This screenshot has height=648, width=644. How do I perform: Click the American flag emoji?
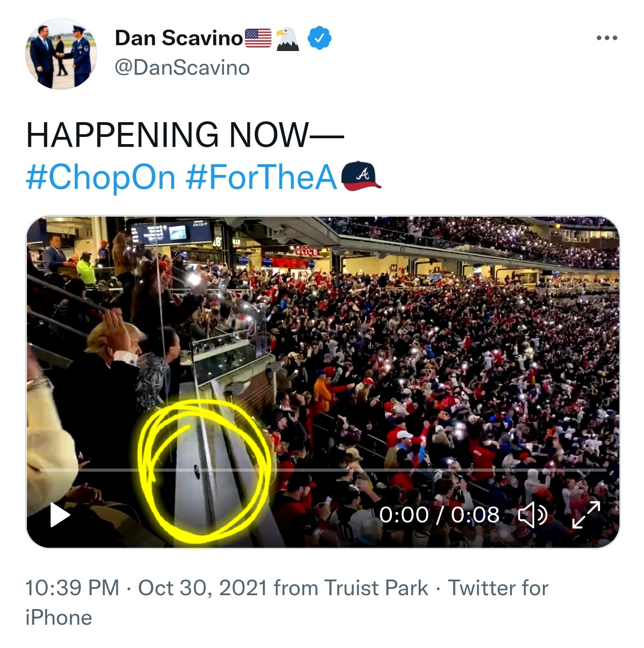[258, 38]
